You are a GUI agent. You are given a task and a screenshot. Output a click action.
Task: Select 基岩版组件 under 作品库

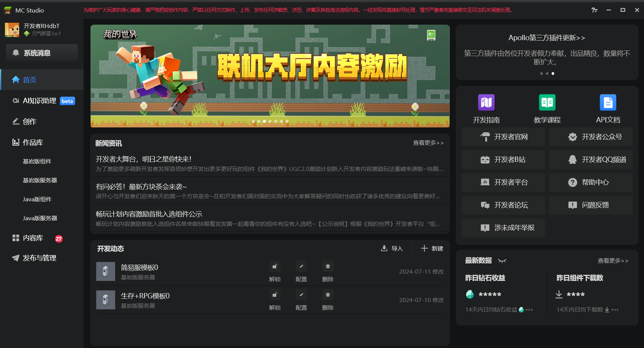(37, 161)
